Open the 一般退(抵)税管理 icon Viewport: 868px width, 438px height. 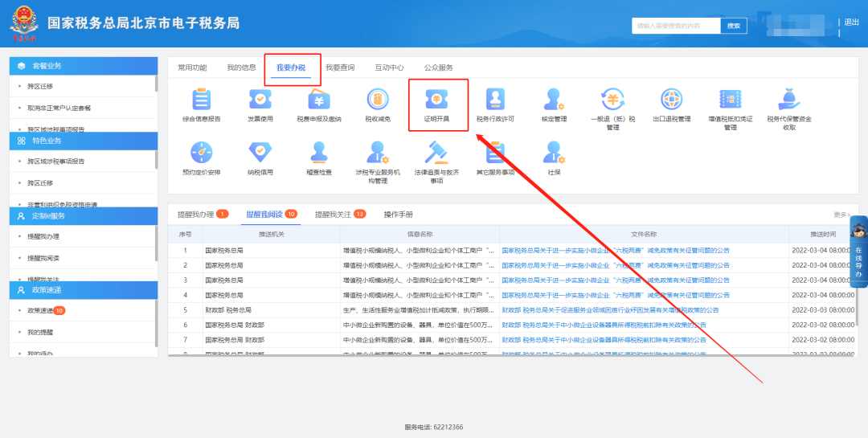point(612,99)
